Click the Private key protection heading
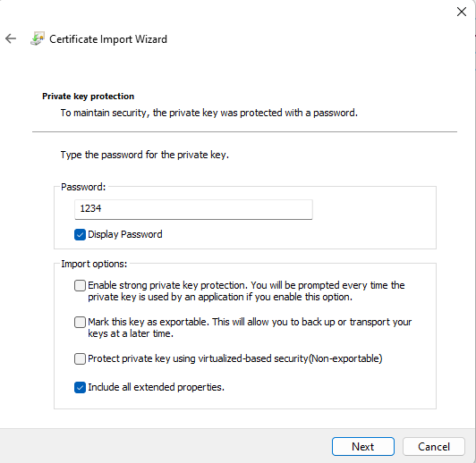 point(88,97)
